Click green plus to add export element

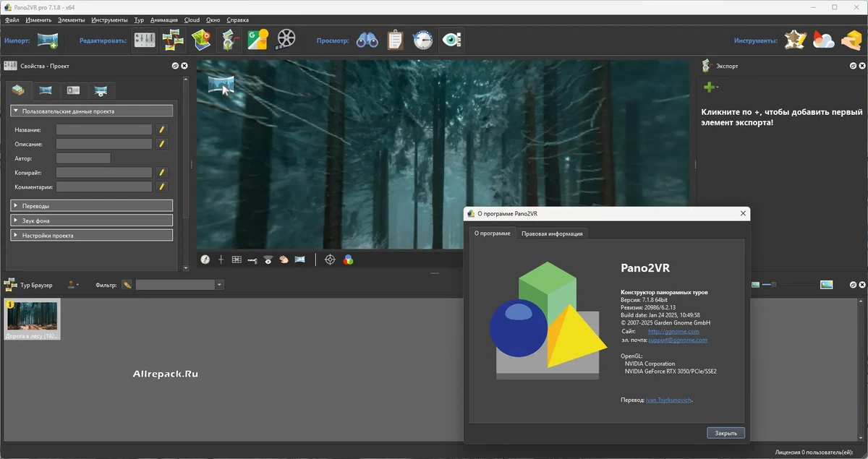(x=709, y=87)
